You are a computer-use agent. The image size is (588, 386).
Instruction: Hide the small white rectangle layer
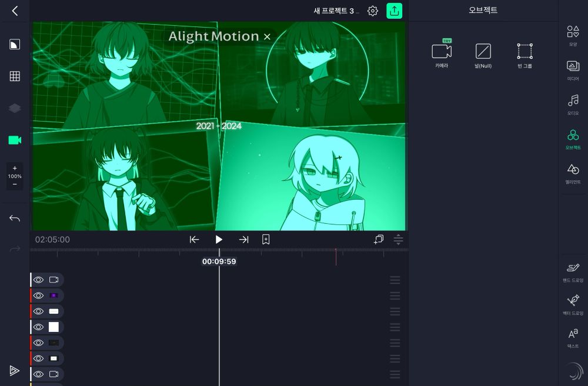[38, 358]
